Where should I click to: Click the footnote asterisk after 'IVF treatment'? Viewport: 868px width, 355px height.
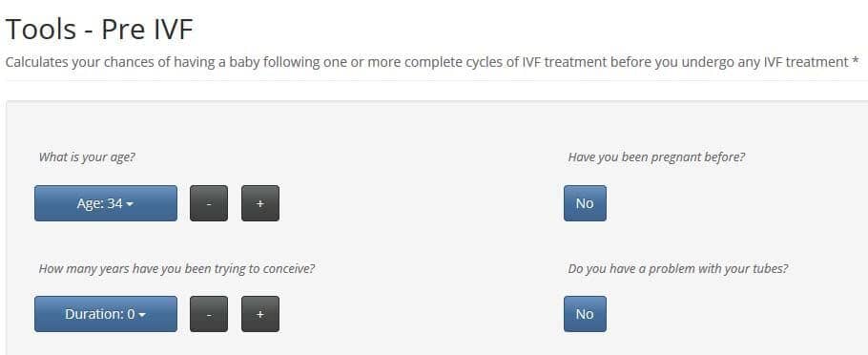(x=855, y=61)
